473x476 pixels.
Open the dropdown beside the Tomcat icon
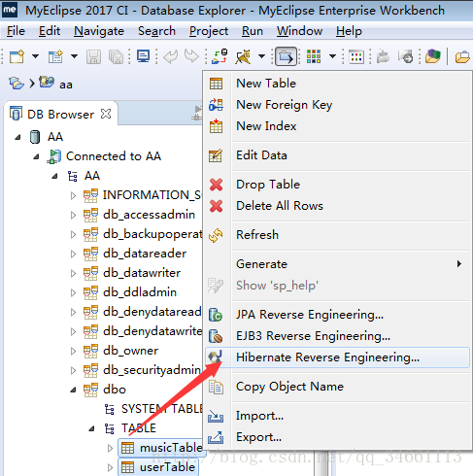tap(261, 56)
